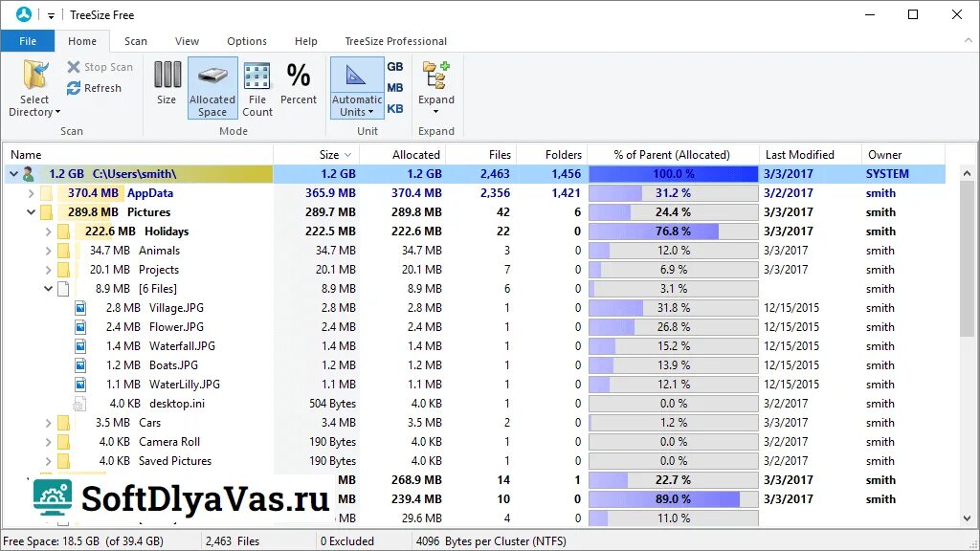Click the AppData folder icon

click(46, 193)
